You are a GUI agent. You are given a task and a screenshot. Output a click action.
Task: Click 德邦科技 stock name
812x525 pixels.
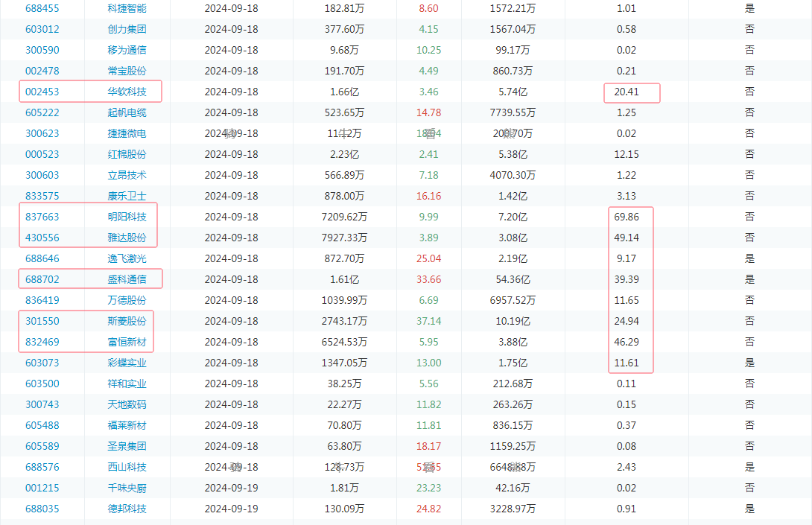point(127,509)
